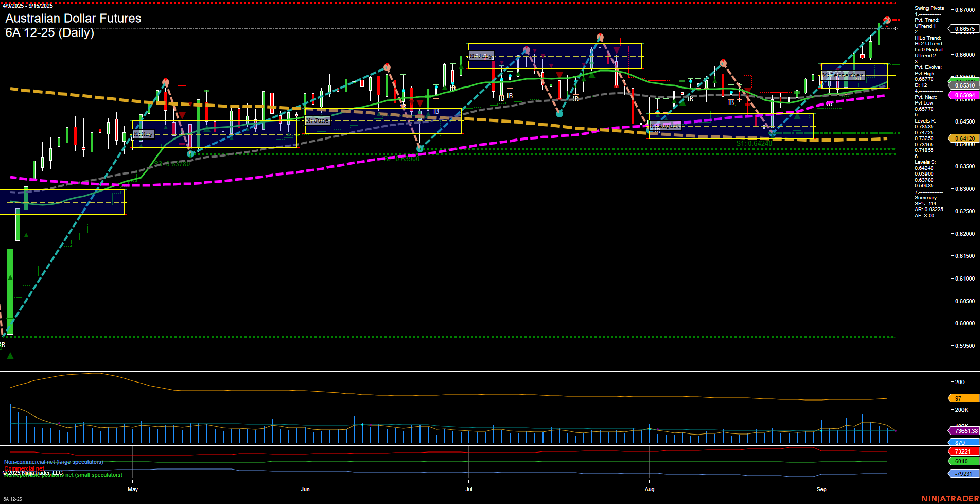Select the teal swing pivot circle at chart high
Screen dimensions: 980x504
click(886, 20)
